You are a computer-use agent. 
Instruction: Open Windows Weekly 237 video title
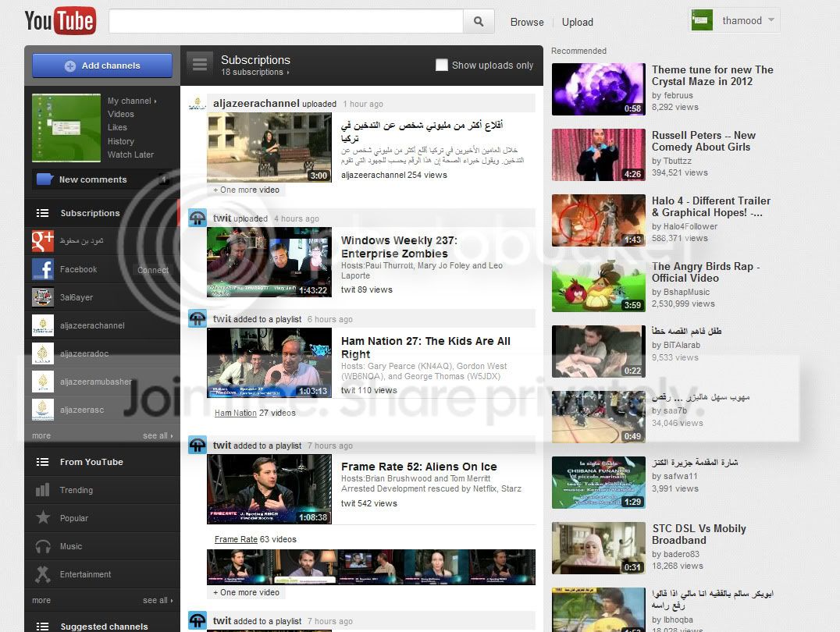tap(399, 247)
